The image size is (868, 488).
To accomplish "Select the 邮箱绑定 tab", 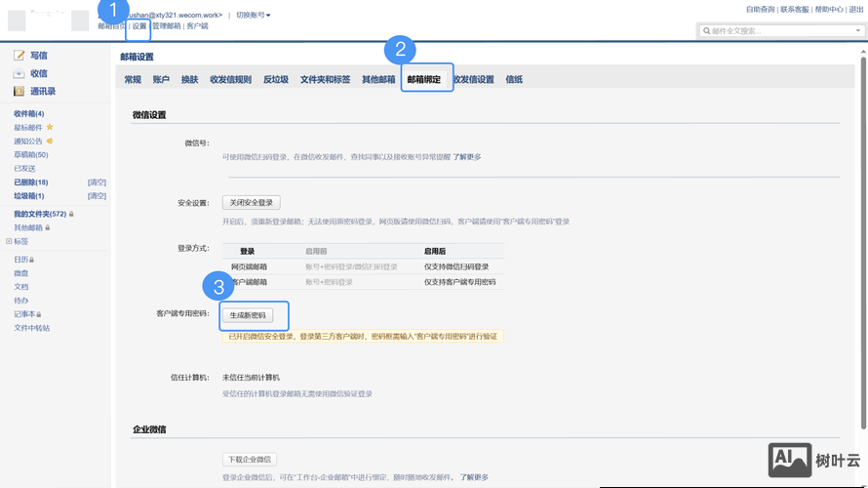I will tap(424, 79).
